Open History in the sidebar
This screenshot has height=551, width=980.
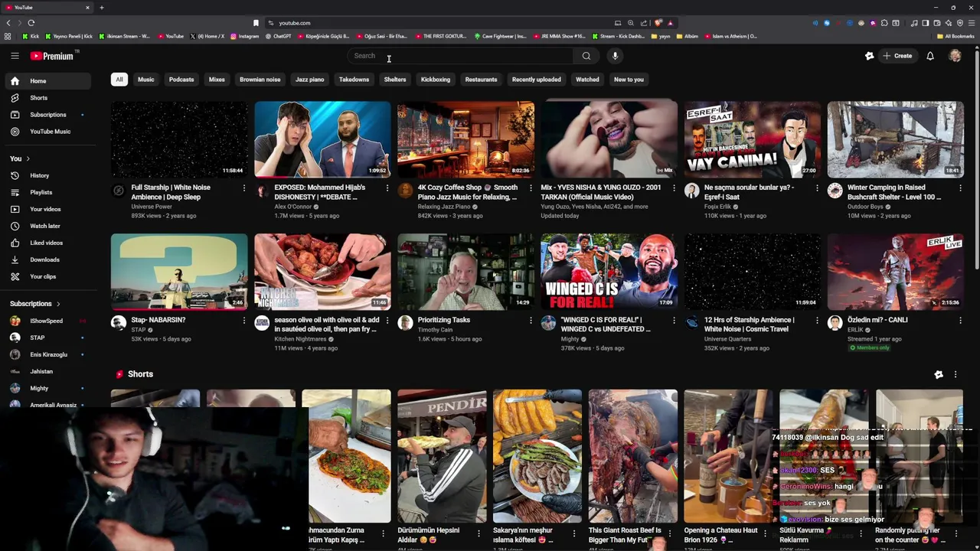[x=47, y=176]
